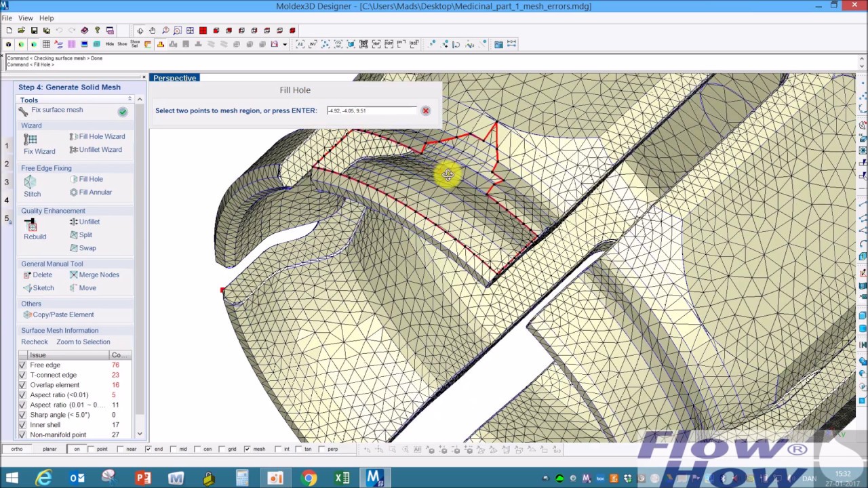
Task: Switch to step 2 tab
Action: click(x=7, y=164)
